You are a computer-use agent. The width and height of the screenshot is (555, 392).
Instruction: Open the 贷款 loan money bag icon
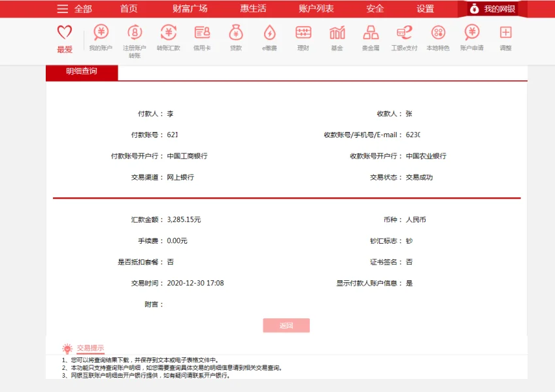236,33
